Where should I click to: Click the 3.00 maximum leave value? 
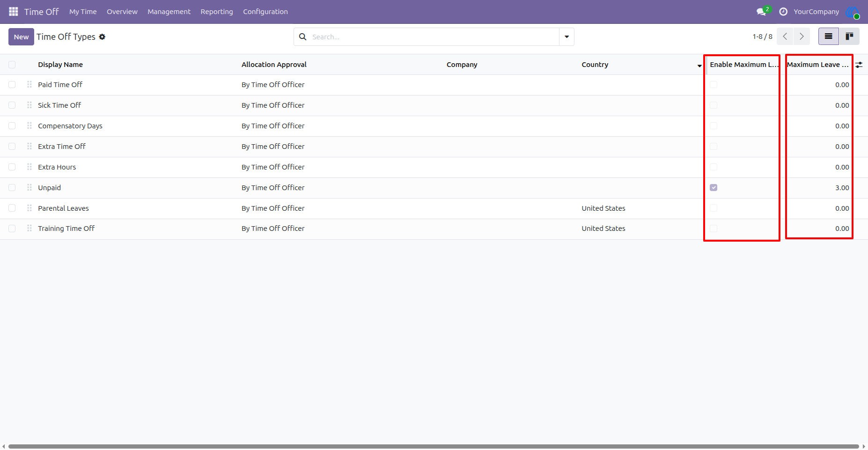click(842, 188)
